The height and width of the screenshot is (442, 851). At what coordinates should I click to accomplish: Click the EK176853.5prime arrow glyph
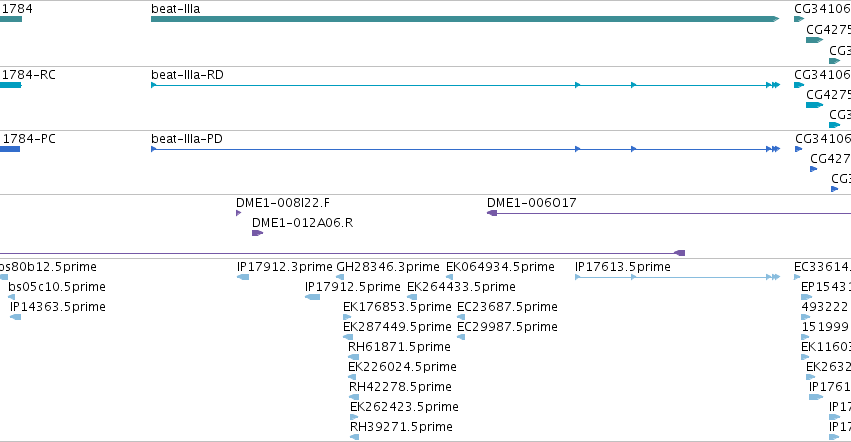click(347, 317)
